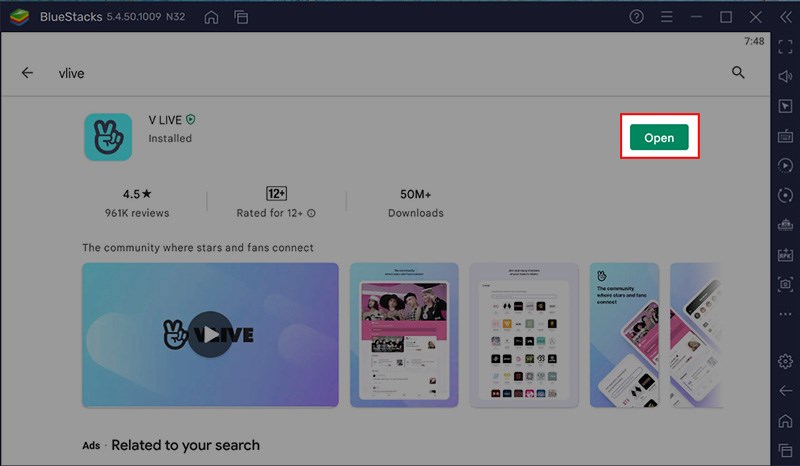The width and height of the screenshot is (800, 466).
Task: Open the screenshot showing the channel icon grid
Action: tap(523, 335)
